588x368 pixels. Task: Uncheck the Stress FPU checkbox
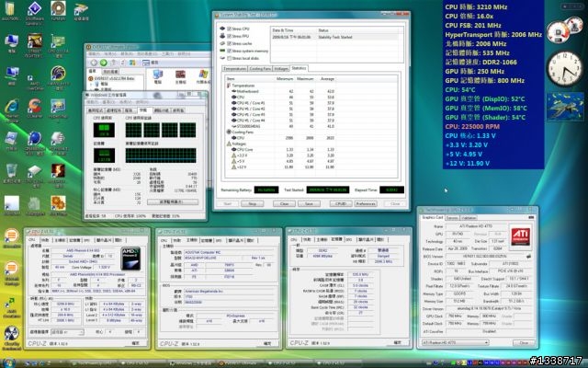230,36
